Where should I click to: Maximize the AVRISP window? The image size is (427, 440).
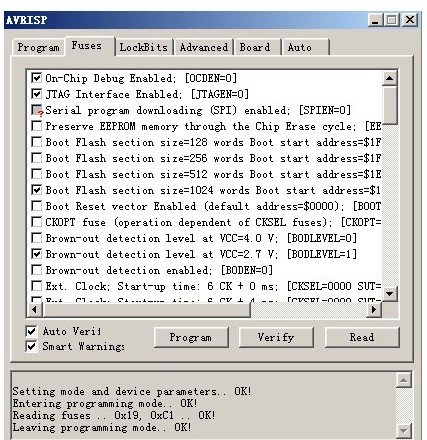coord(392,21)
